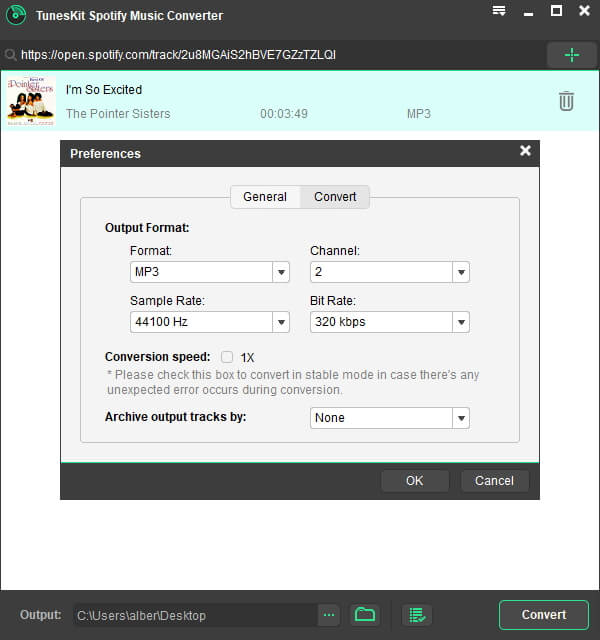Close the TunesKit main window
Image resolution: width=600 pixels, height=640 pixels.
(x=584, y=11)
